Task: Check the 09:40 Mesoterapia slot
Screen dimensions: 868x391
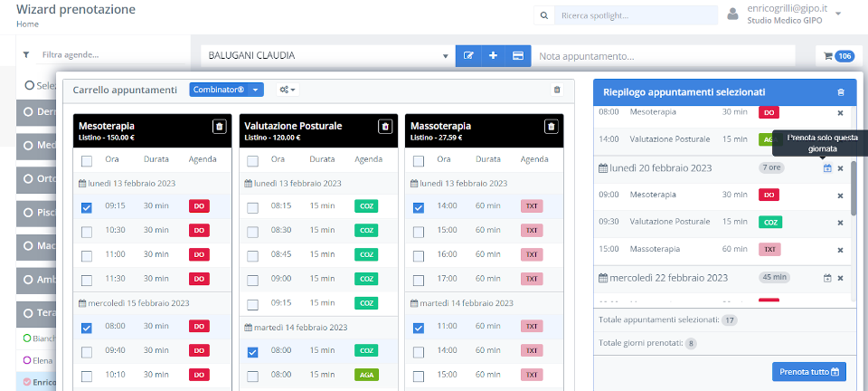Action: 87,352
